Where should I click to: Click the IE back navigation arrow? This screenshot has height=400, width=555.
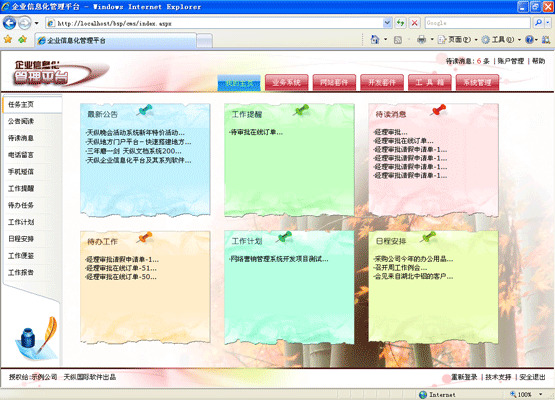point(9,23)
